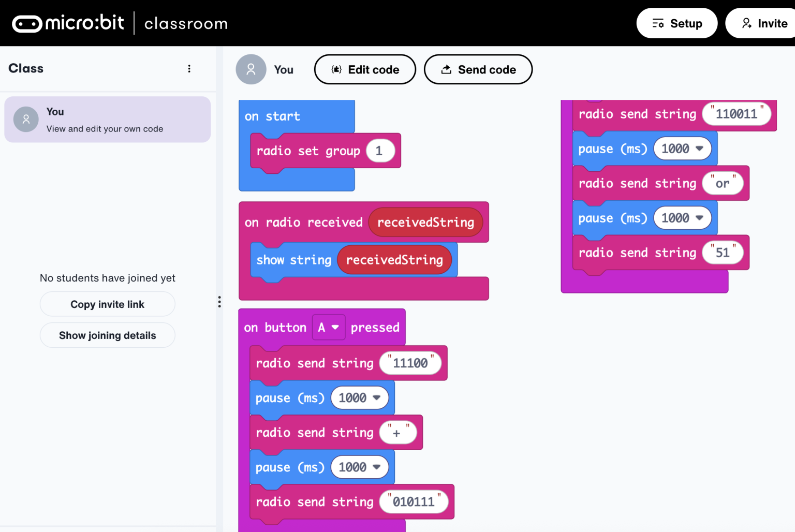Screen dimensions: 795x532
Task: Click the code blocks icon in Edit code
Action: [337, 69]
